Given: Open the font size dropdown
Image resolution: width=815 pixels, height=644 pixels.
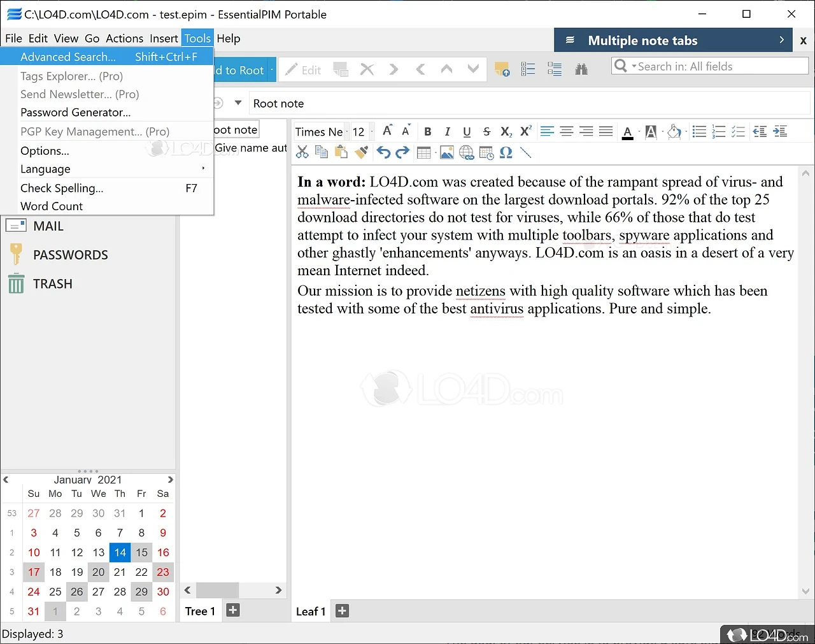Looking at the screenshot, I should tap(372, 132).
